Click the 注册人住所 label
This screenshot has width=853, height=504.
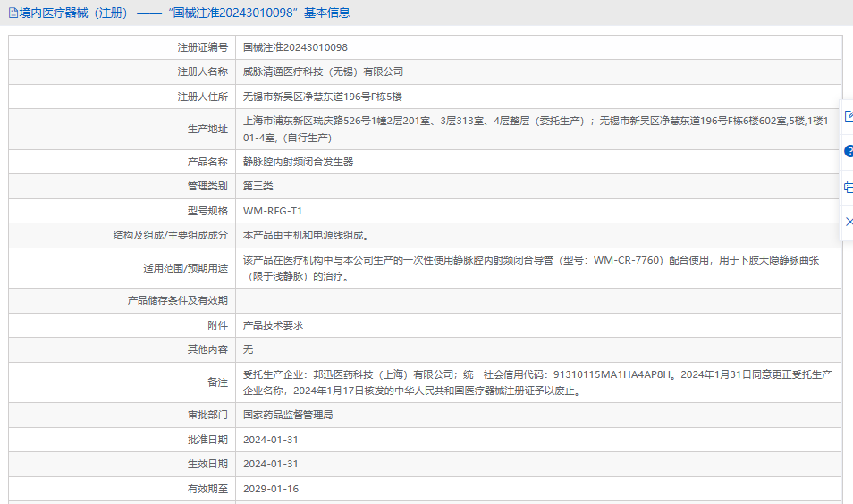pyautogui.click(x=202, y=97)
